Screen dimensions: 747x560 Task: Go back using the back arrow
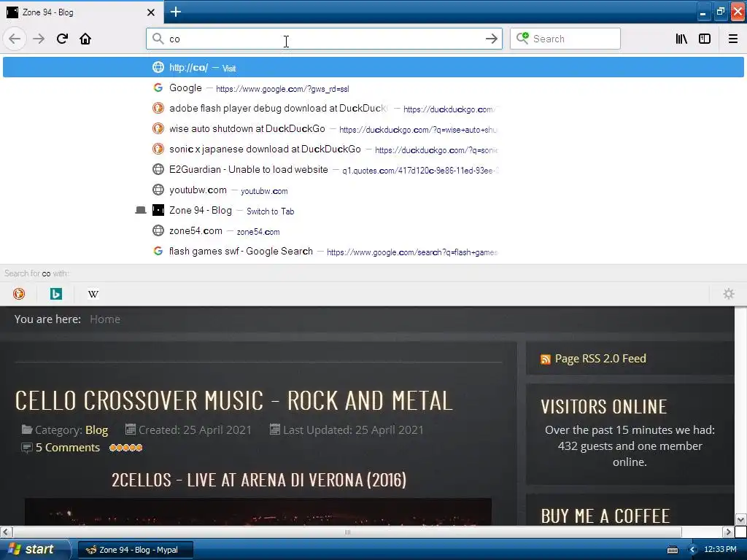[15, 39]
